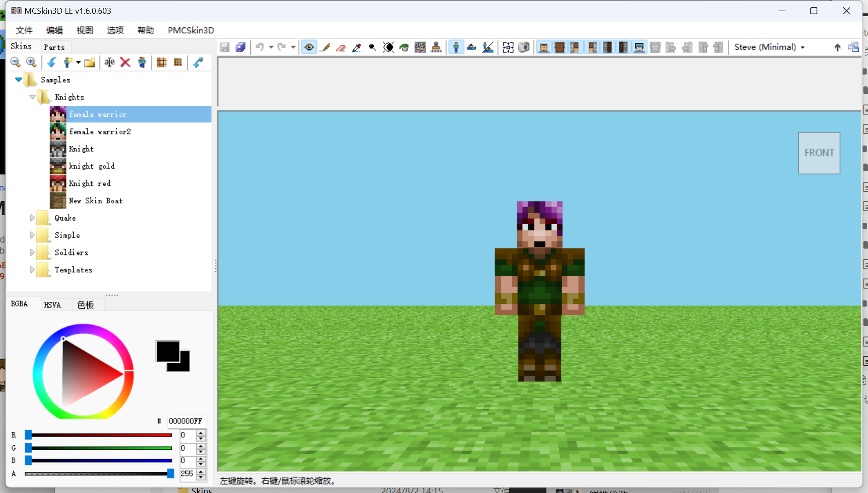
Task: Click the clone skin icon
Action: [141, 62]
